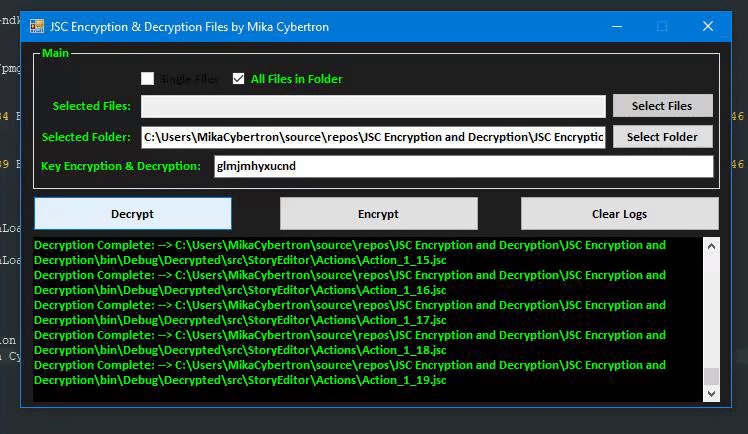Click the Selected Folder path field
748x434 pixels.
click(373, 137)
